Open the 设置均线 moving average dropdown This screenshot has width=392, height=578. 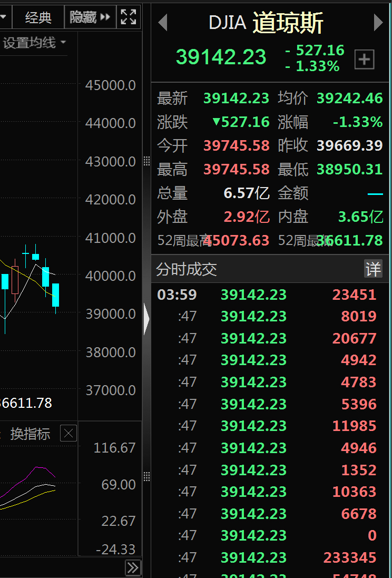pos(34,43)
